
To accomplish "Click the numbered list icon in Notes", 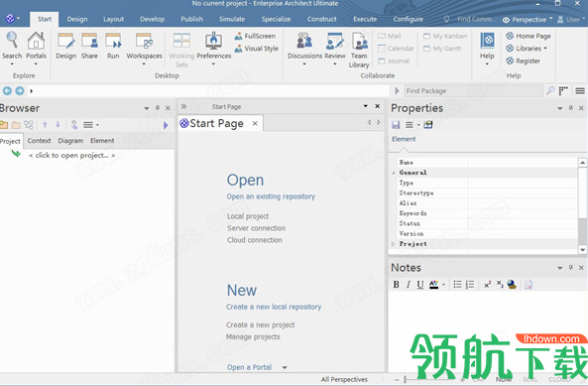I will coord(470,285).
